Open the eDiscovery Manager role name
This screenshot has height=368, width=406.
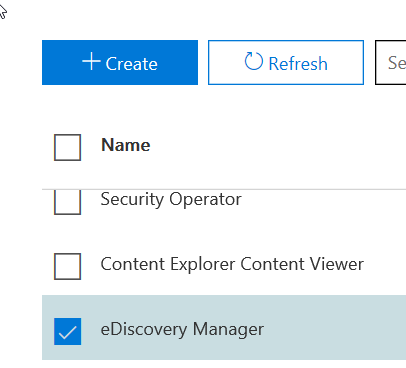point(182,329)
